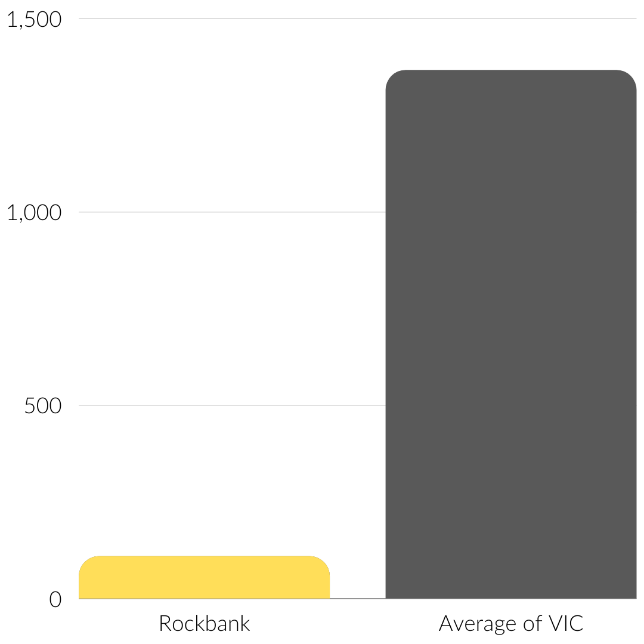Screen dimensions: 644x644
Task: Click the 500 y-axis label
Action: 43,406
